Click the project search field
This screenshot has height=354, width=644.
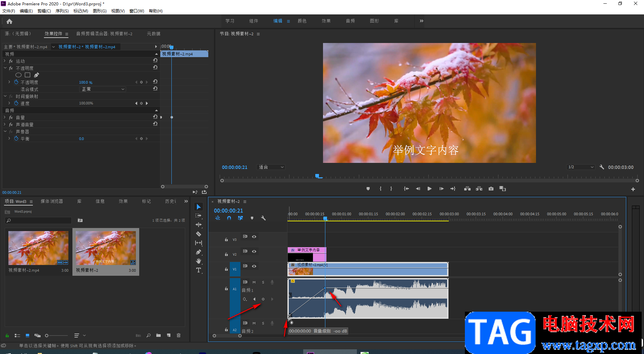point(39,220)
